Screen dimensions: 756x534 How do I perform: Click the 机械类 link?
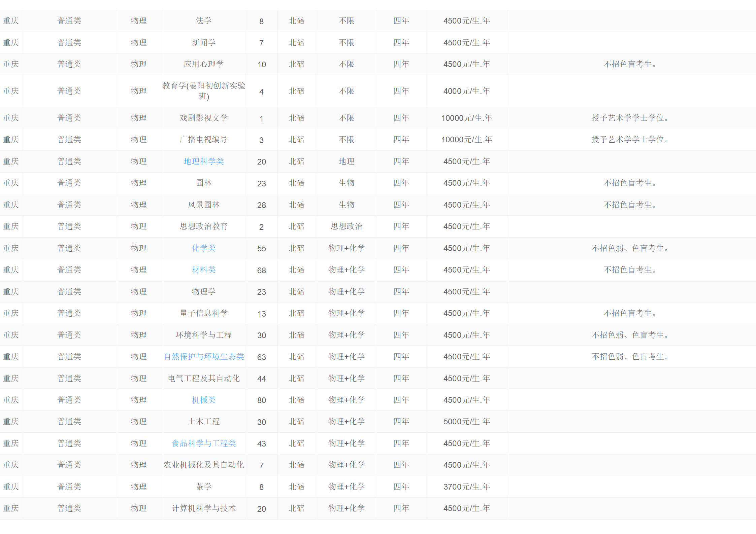pos(203,400)
